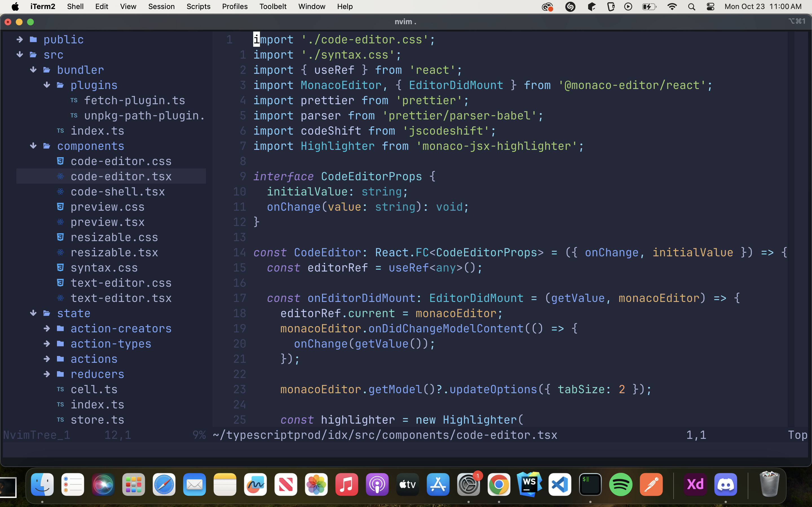
Task: Click the Adobe XD dock icon
Action: [695, 484]
